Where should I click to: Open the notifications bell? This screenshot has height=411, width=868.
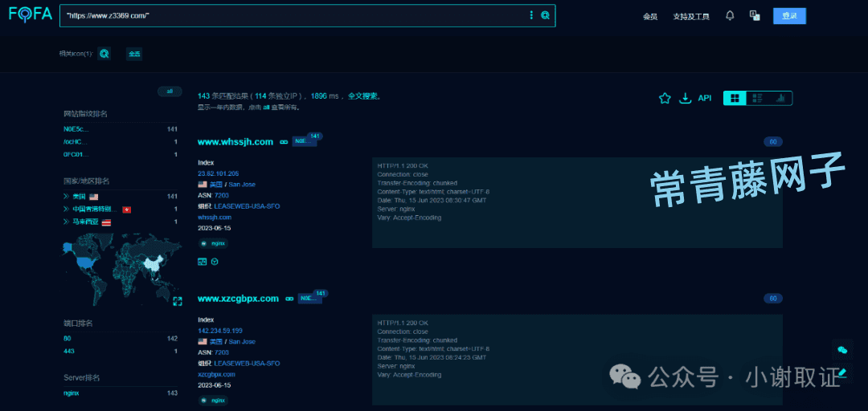pyautogui.click(x=730, y=15)
